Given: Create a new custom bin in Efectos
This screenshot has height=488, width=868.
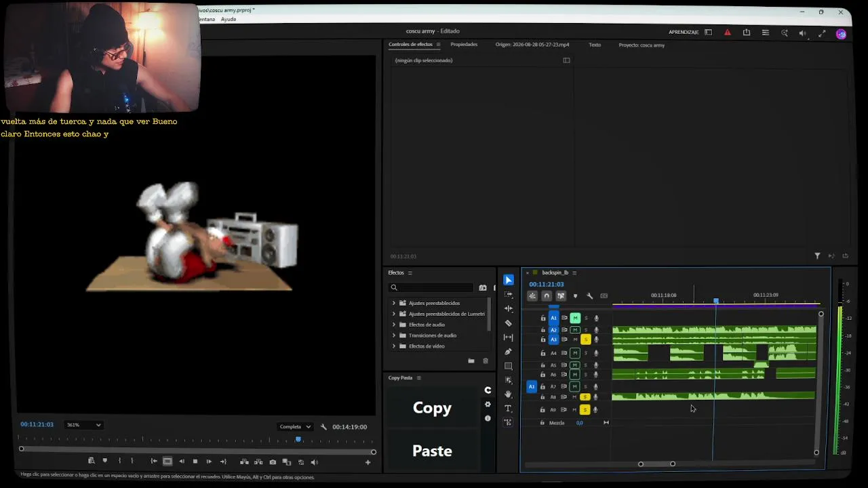Looking at the screenshot, I should tap(471, 361).
